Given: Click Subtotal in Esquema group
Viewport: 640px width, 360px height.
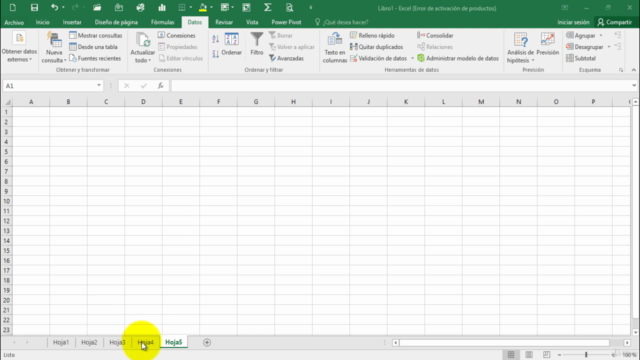Looking at the screenshot, I should coord(581,58).
